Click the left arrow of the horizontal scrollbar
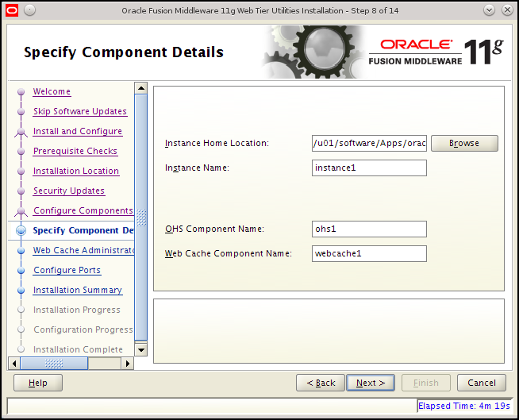 point(14,364)
